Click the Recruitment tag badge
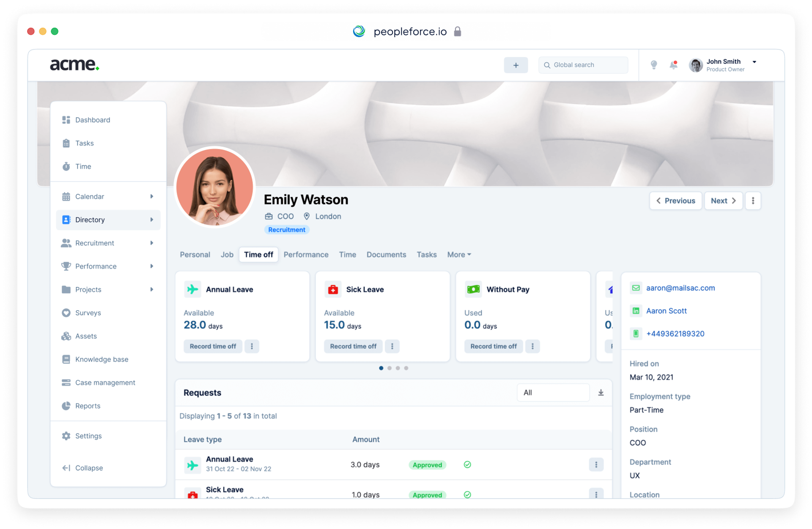812x529 pixels. tap(287, 229)
